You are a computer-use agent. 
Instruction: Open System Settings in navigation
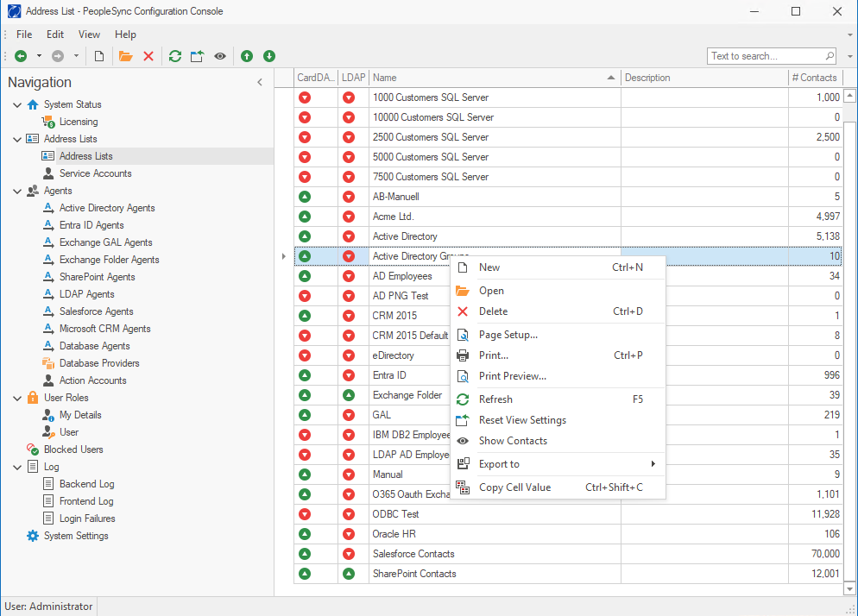point(75,536)
